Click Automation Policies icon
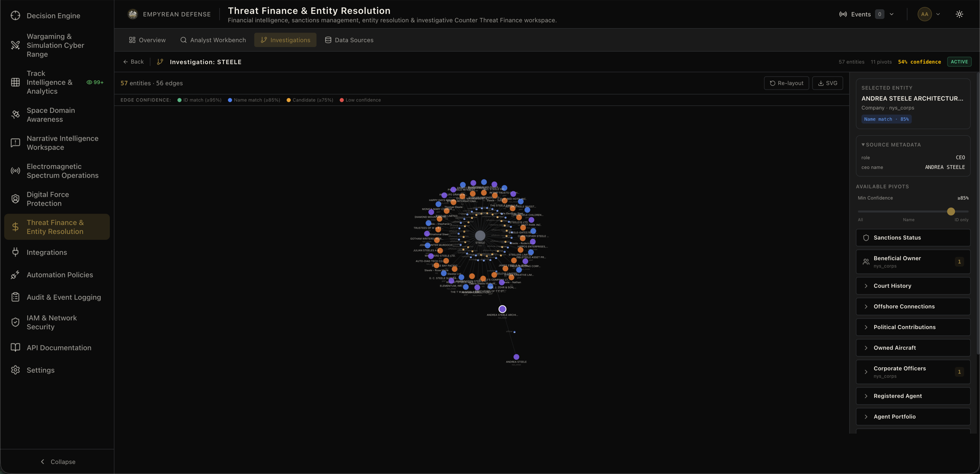This screenshot has width=980, height=474. 15,275
